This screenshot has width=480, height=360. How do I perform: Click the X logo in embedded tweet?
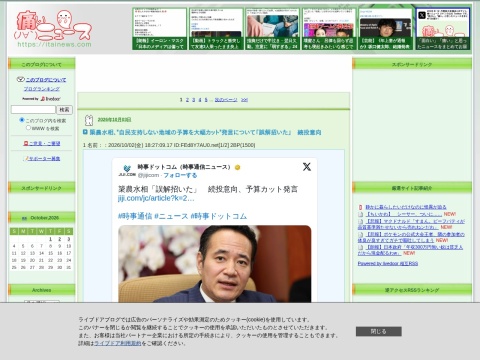pyautogui.click(x=307, y=167)
